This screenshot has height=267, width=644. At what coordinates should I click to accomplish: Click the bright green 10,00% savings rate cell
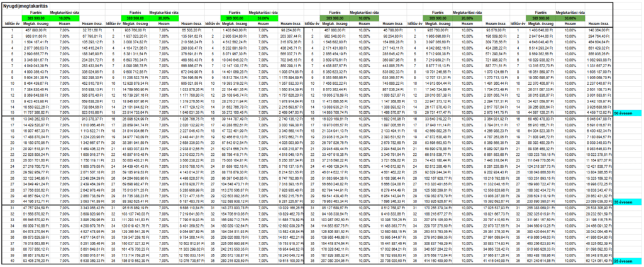[65, 18]
